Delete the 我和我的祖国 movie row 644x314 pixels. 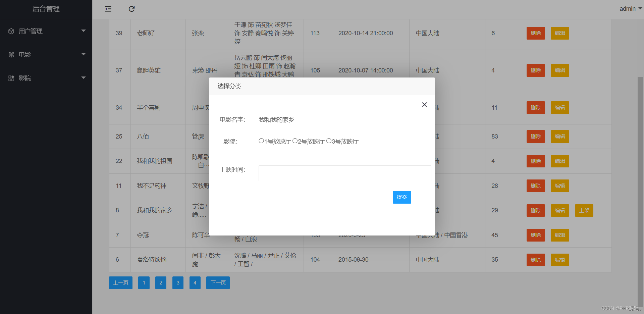click(536, 161)
